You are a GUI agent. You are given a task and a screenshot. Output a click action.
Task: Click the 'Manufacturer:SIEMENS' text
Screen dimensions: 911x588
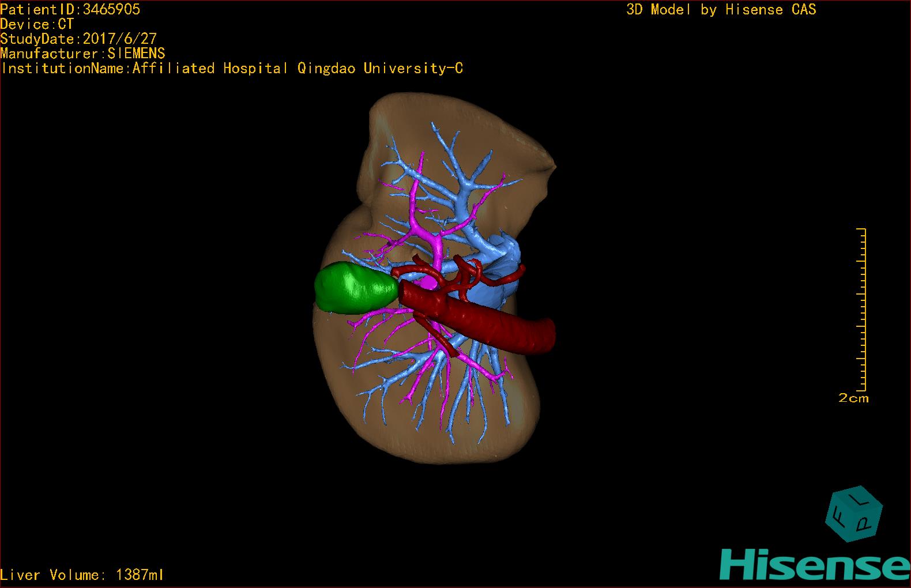point(83,54)
